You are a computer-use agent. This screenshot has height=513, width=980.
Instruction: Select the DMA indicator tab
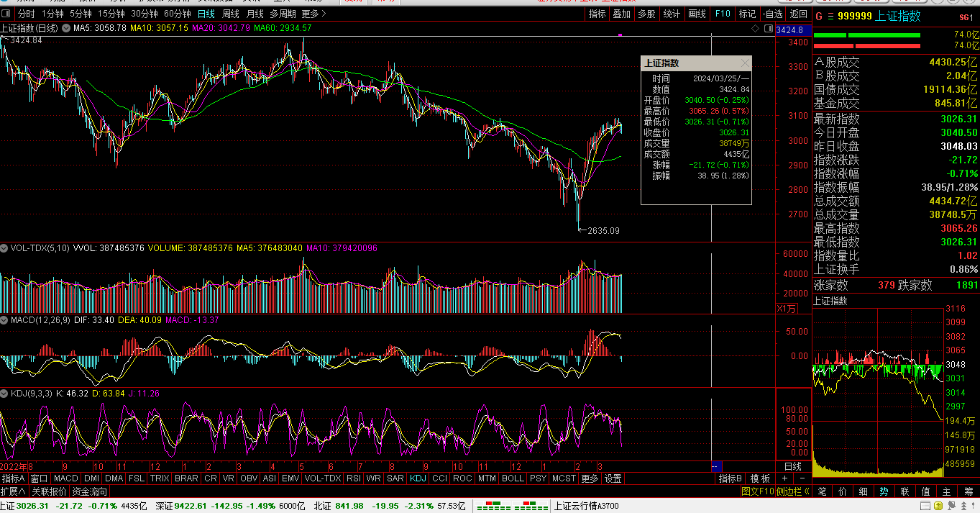pyautogui.click(x=114, y=478)
